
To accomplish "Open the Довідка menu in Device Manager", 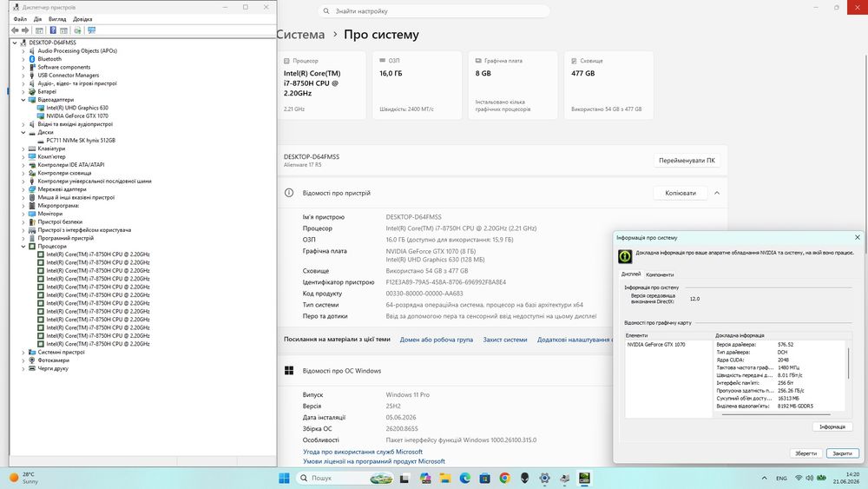I will point(82,19).
